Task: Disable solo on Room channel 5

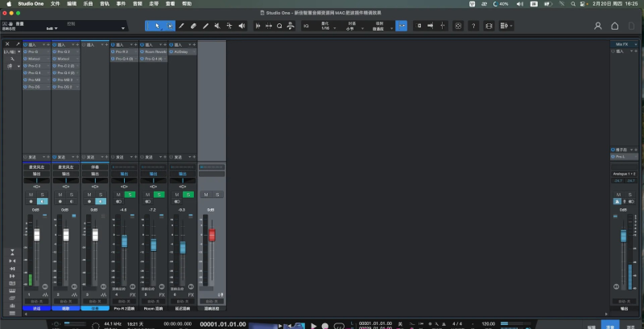Action: click(x=159, y=195)
